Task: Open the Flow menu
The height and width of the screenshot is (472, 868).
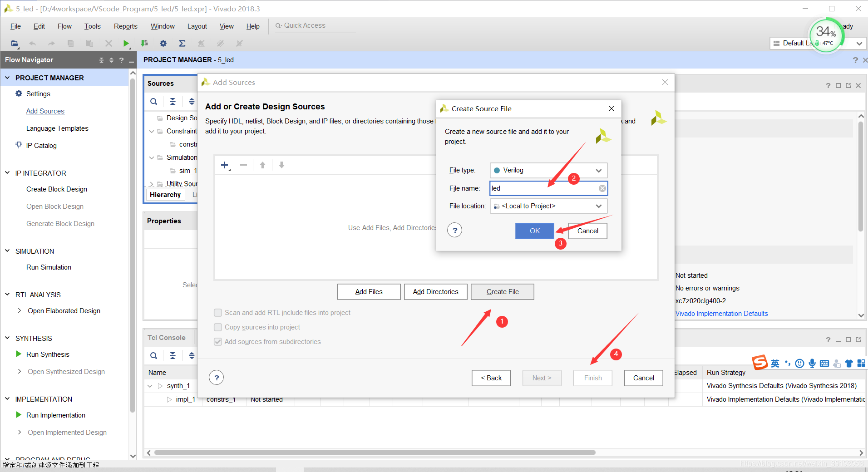Action: [64, 26]
